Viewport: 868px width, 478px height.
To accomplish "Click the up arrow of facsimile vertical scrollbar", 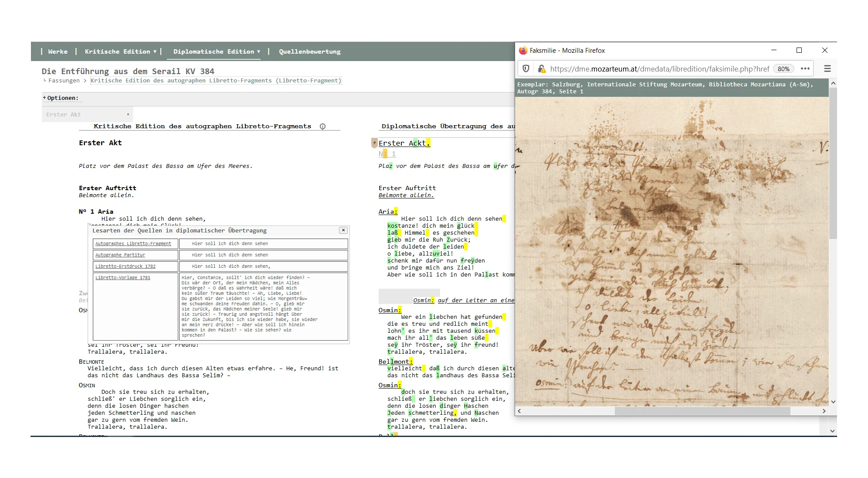I will [833, 83].
